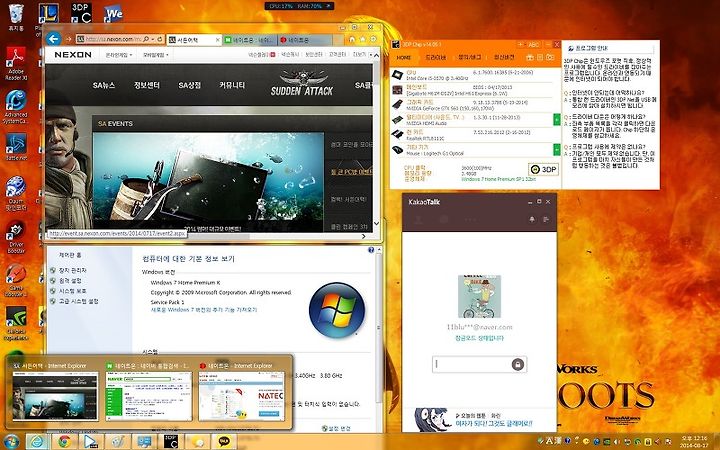Click 메인보드 icon in 3DP Chip
The width and height of the screenshot is (720, 450).
point(397,90)
